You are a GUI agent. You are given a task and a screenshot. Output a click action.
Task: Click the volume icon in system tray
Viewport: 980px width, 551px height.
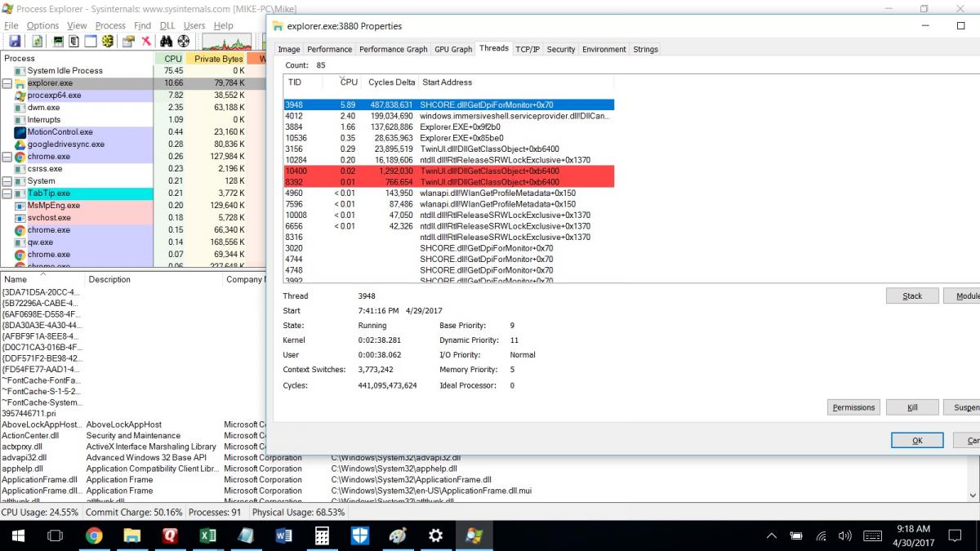coord(844,536)
